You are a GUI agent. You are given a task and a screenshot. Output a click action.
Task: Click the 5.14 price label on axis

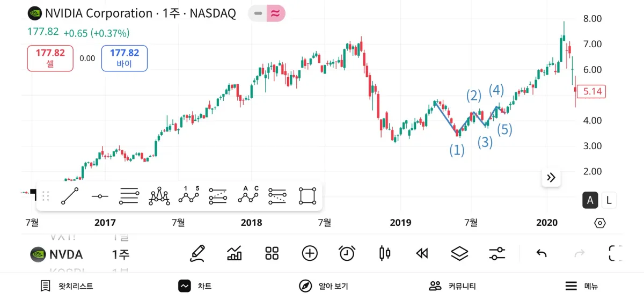pos(592,92)
